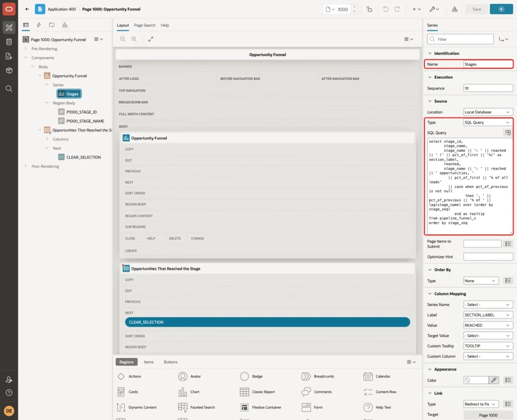Expand the layout pane to full size
This screenshot has width=517, height=420.
(150, 39)
